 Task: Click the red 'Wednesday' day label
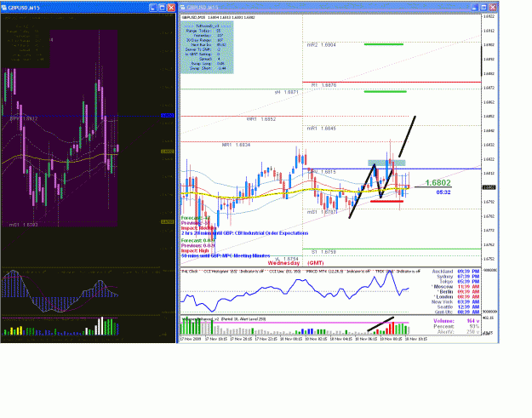(283, 263)
